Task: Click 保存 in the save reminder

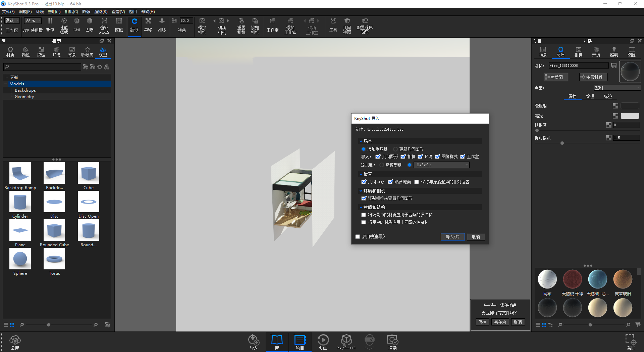Action: tap(482, 322)
